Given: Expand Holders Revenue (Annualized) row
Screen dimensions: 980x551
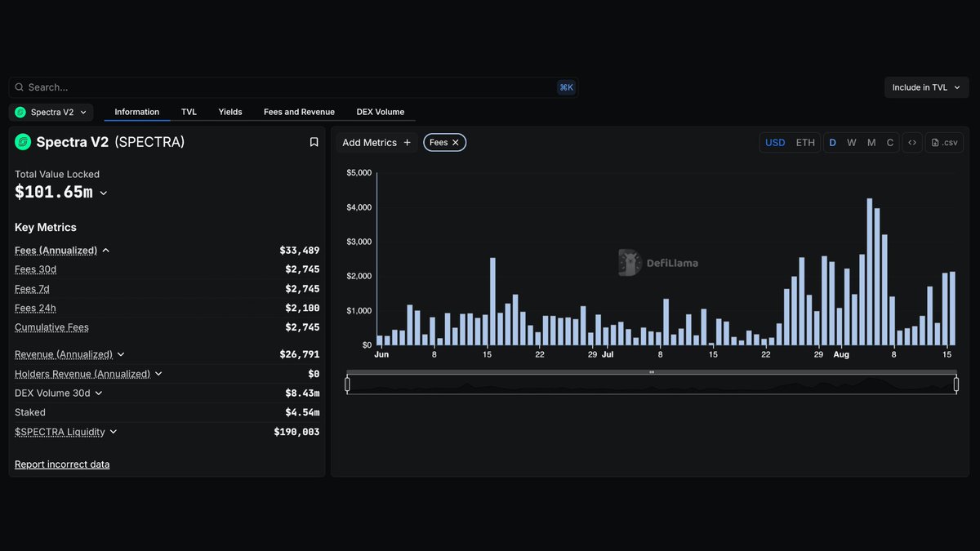Looking at the screenshot, I should (x=158, y=374).
